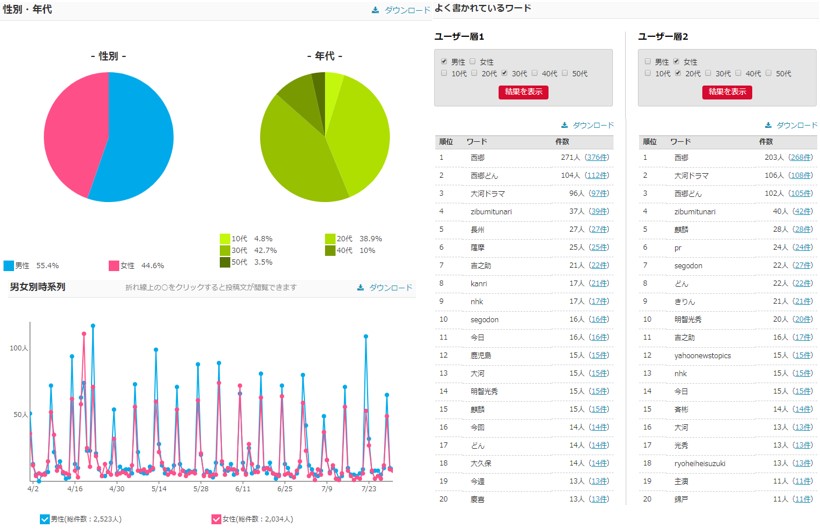The width and height of the screenshot is (820, 529).
Task: Click the 30代 legend color swatch
Action: [x=225, y=250]
